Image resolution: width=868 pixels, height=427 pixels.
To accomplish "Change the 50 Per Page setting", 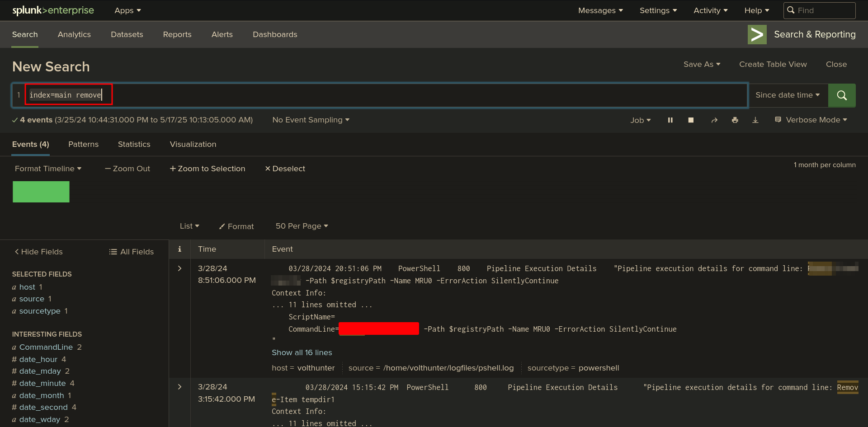I will (302, 226).
